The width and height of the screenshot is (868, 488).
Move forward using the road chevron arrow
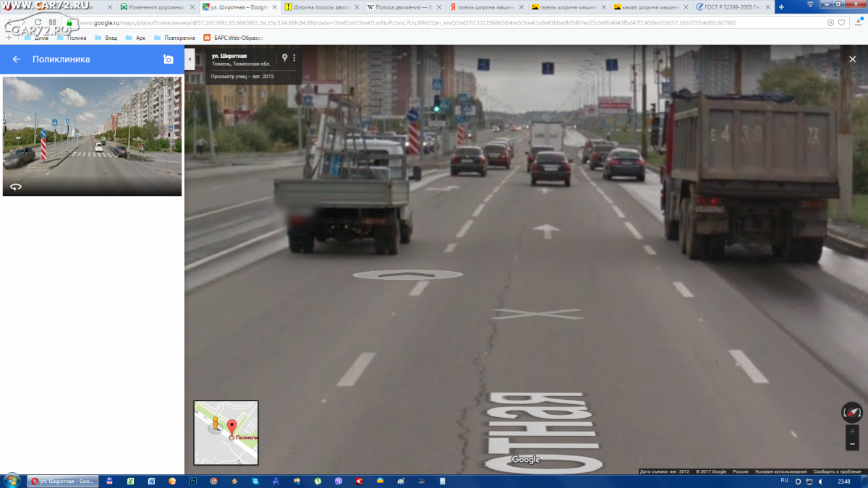click(407, 275)
